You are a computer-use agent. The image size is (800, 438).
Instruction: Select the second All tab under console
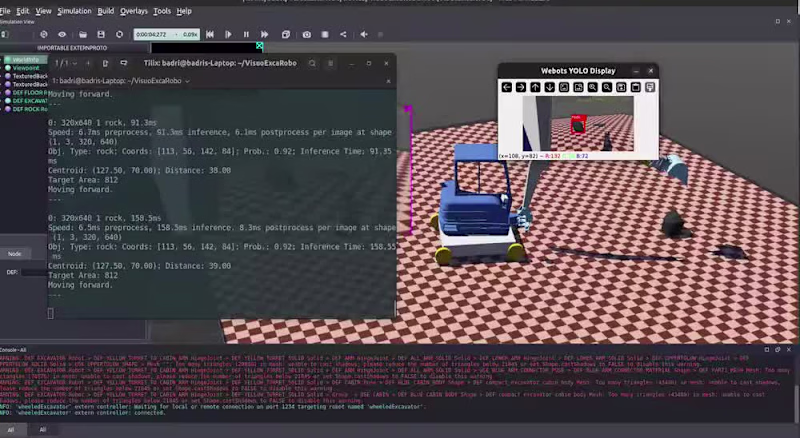(x=43, y=430)
